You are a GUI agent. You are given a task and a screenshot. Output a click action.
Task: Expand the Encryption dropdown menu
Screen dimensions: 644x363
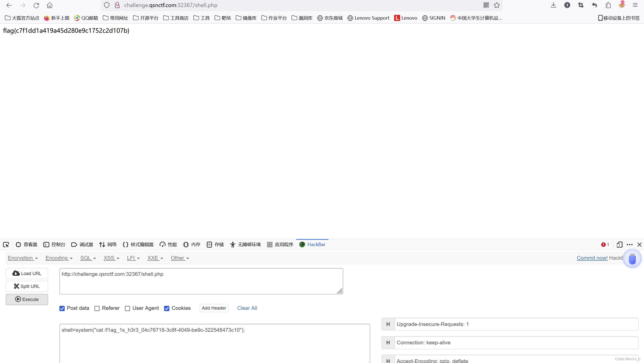point(23,258)
